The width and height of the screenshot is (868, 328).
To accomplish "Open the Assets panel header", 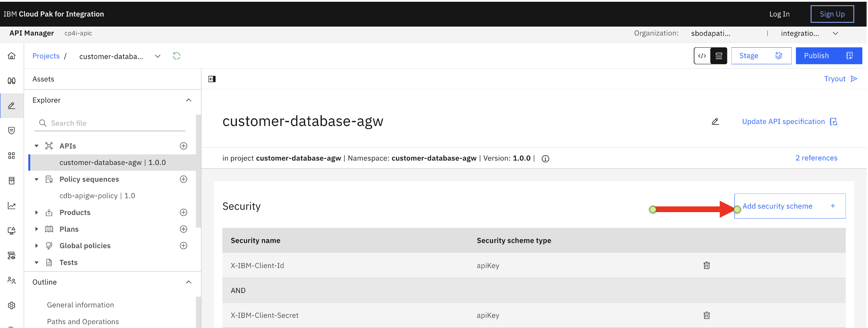I will click(x=43, y=79).
